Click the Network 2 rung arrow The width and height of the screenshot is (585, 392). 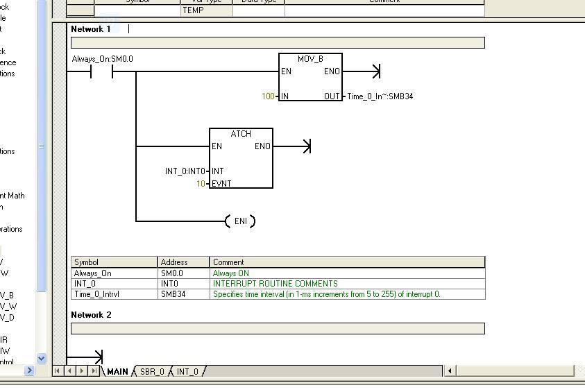[98, 357]
